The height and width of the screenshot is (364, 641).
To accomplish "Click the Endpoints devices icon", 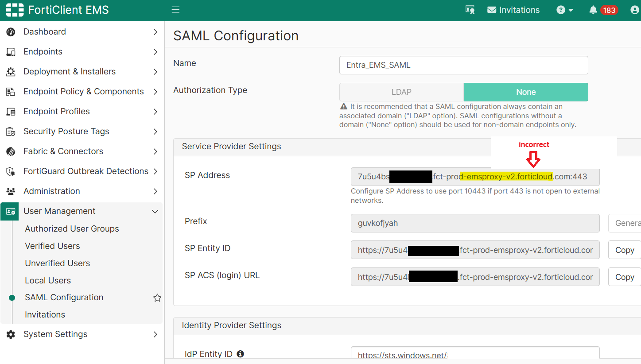I will coord(11,52).
